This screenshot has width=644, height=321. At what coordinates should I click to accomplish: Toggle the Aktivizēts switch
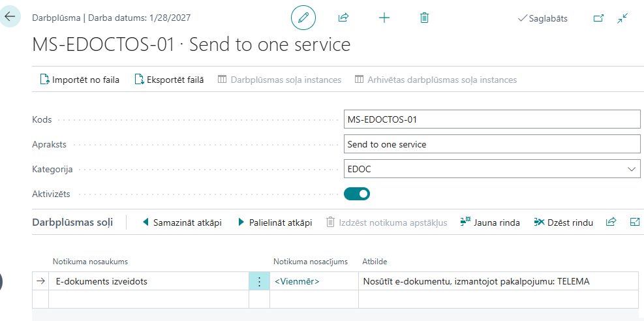(357, 194)
